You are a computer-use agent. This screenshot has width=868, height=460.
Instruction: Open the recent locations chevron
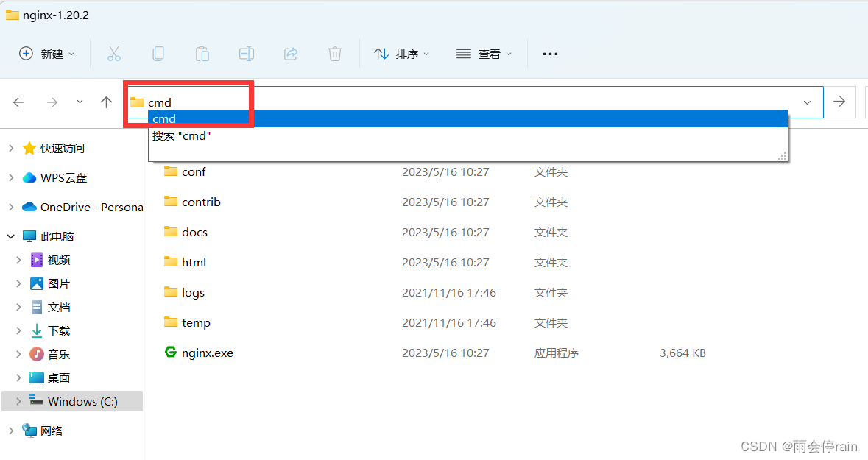coord(80,102)
